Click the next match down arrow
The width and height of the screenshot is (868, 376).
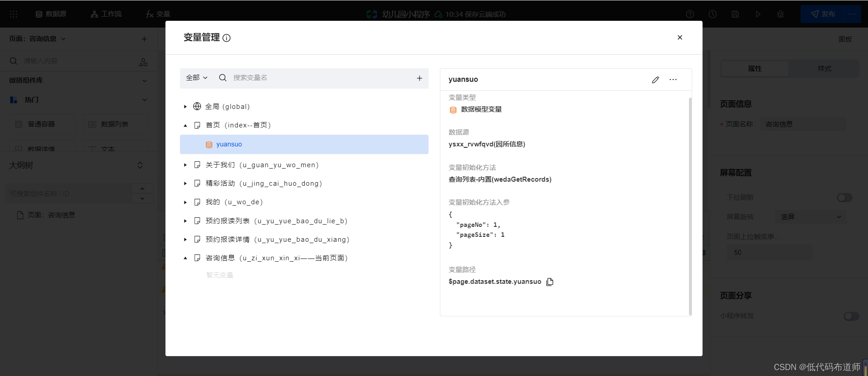142,198
